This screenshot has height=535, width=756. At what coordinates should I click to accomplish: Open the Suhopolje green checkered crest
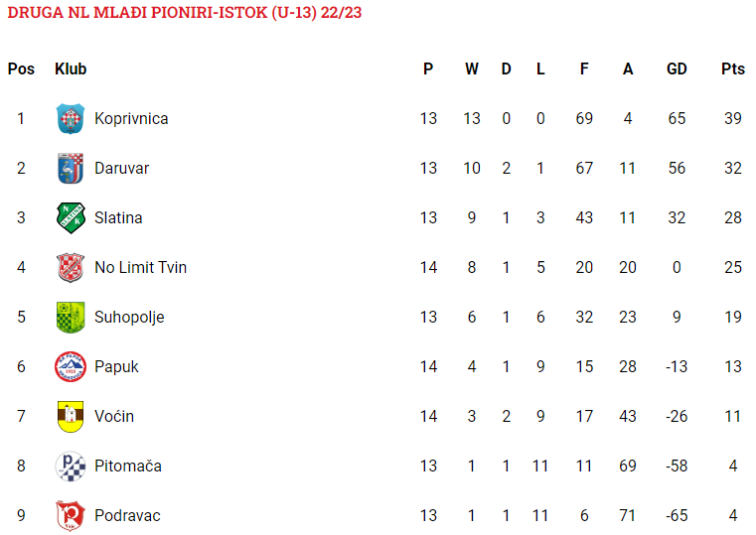[x=71, y=317]
